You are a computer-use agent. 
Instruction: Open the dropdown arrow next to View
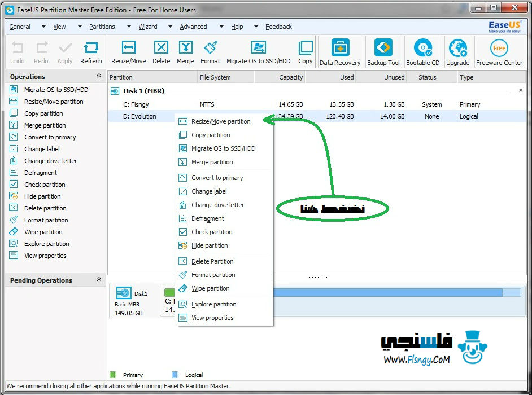(80, 27)
